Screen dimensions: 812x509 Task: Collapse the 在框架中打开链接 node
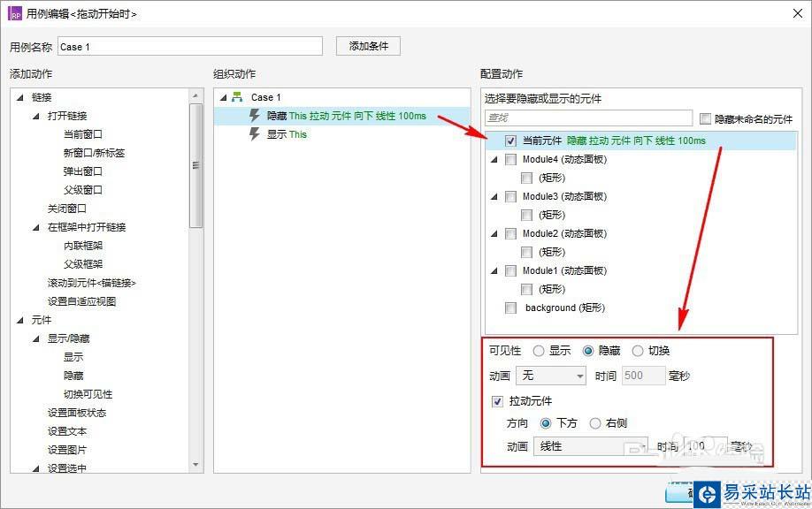point(36,227)
